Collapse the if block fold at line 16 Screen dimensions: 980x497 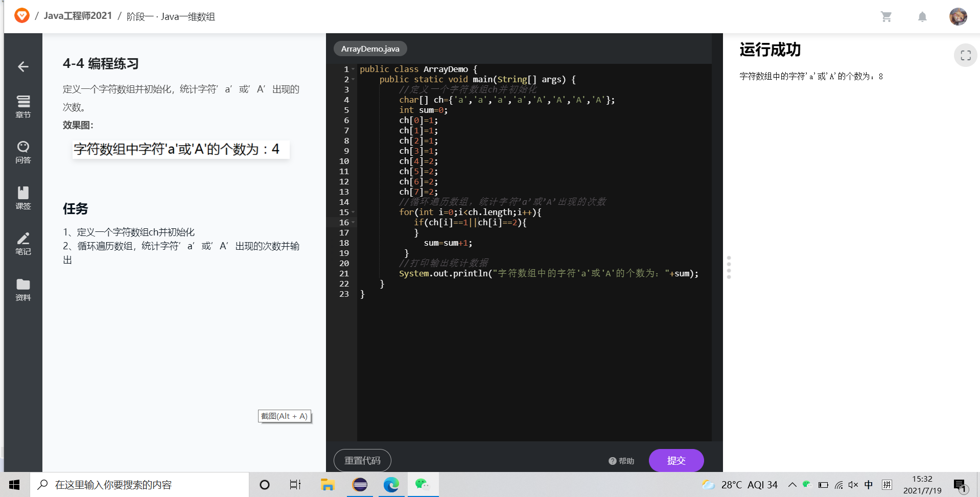[x=353, y=222]
